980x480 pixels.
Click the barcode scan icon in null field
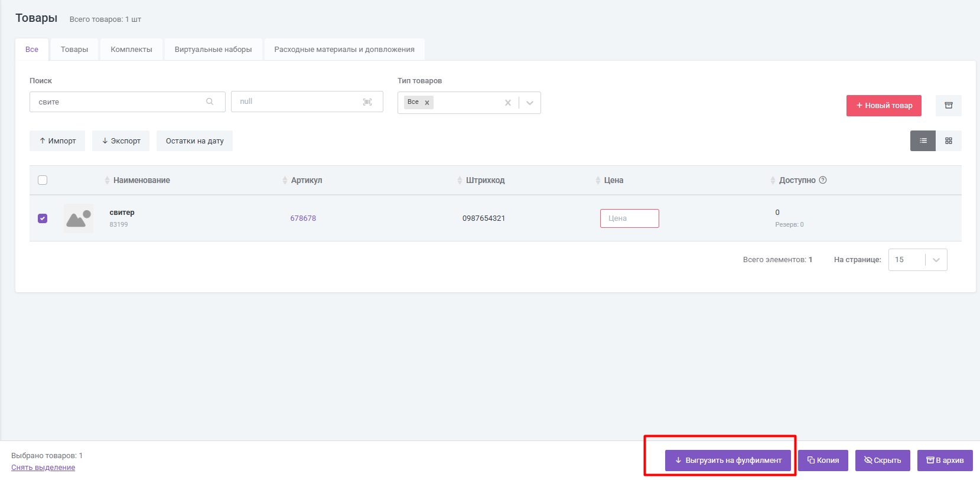[367, 102]
